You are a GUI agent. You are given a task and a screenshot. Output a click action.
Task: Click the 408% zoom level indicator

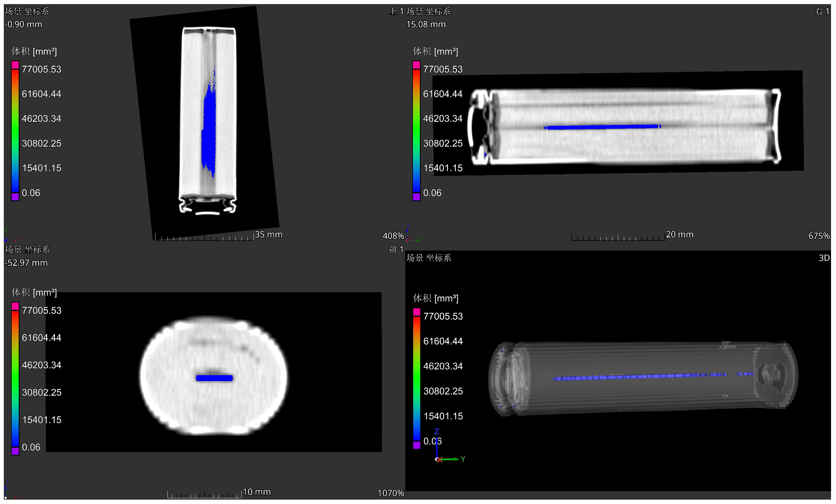pos(393,236)
